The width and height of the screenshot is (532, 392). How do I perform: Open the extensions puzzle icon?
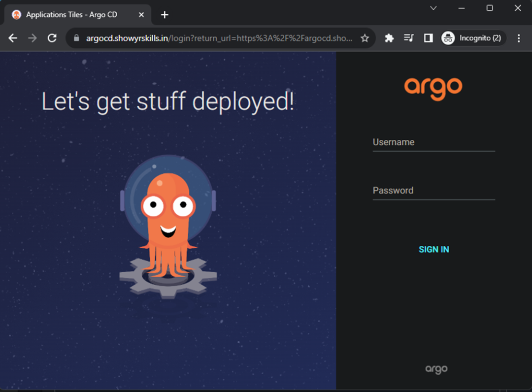389,38
